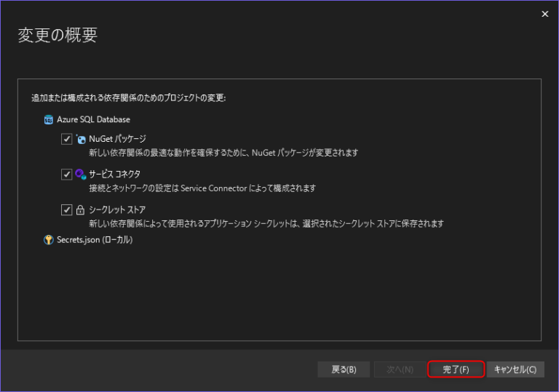Select the サービス コネクタ label text
The height and width of the screenshot is (392, 559).
[x=114, y=174]
